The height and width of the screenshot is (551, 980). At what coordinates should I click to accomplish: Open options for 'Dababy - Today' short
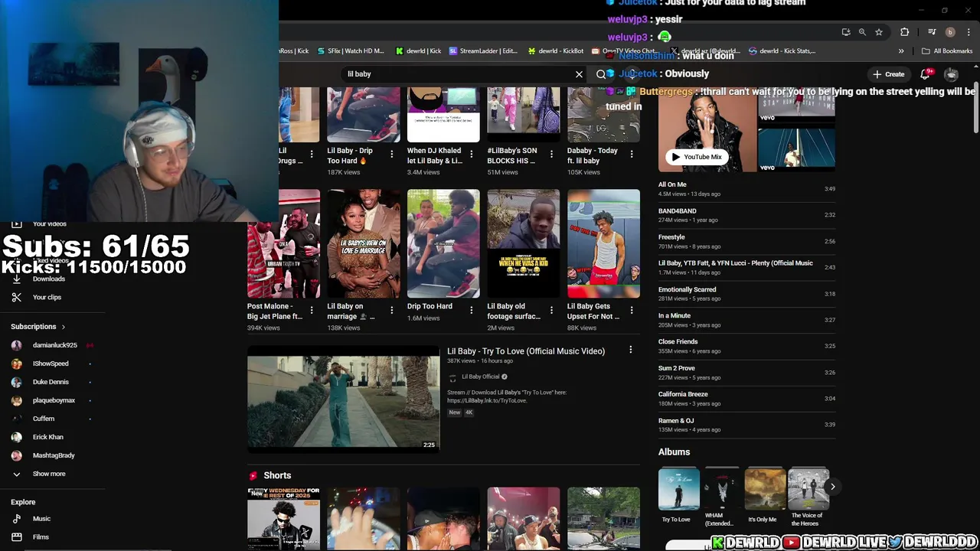click(631, 155)
